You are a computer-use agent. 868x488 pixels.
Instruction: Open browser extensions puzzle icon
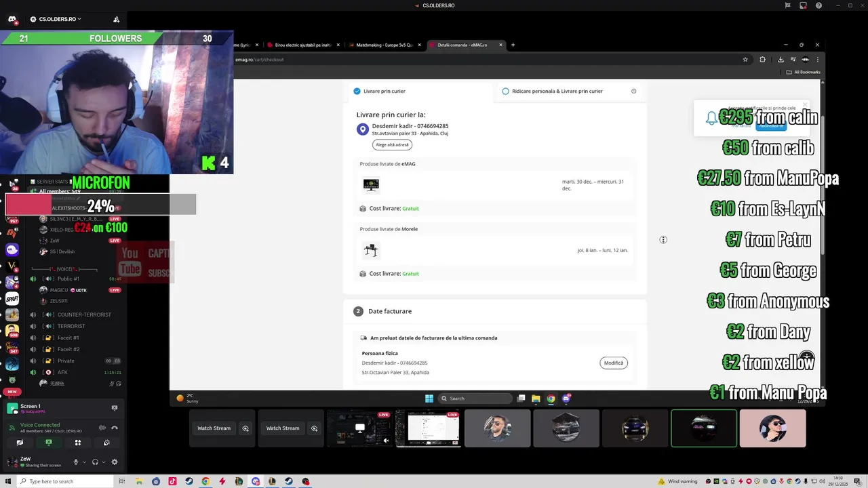click(762, 60)
